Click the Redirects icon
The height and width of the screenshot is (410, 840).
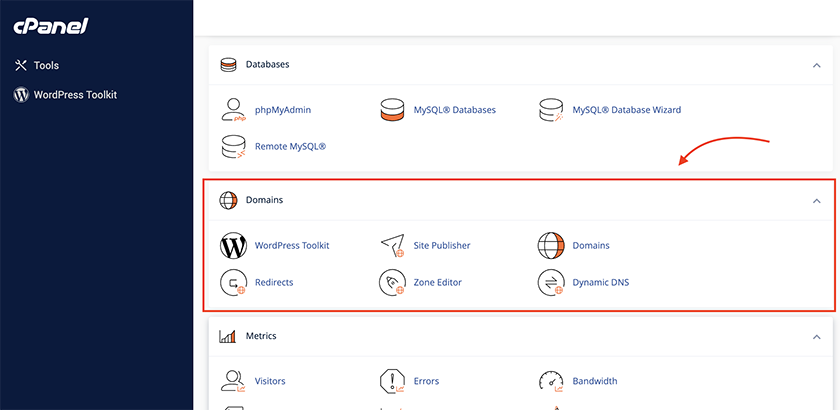pyautogui.click(x=233, y=282)
